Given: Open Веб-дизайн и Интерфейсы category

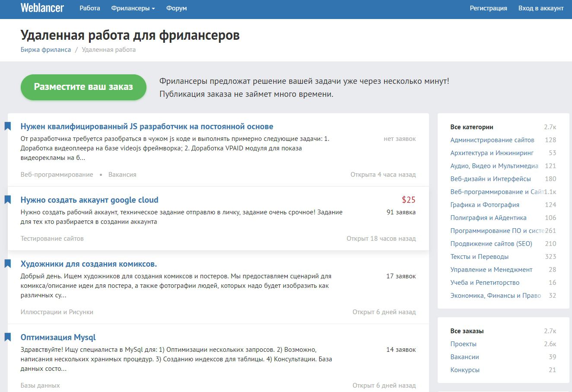Looking at the screenshot, I should pos(491,179).
